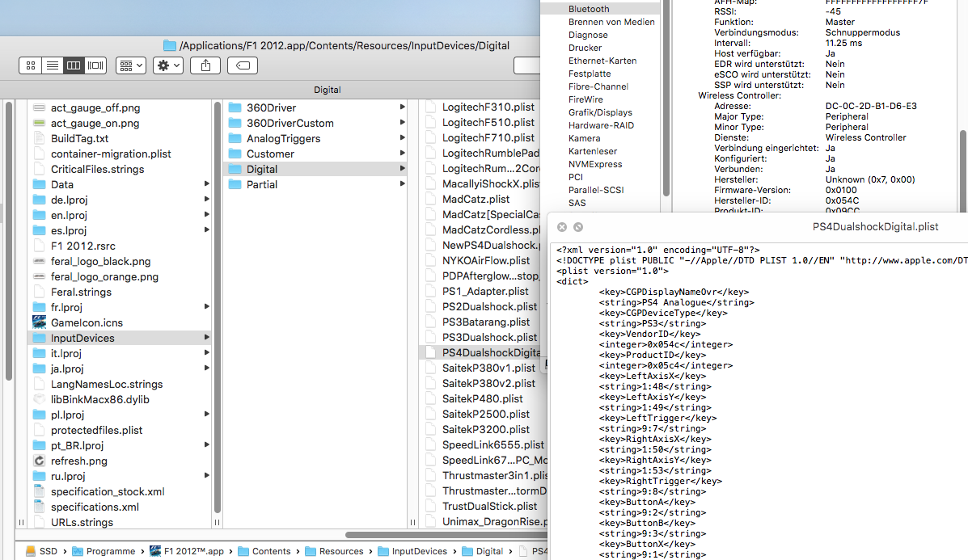Select the GameIcon.icns file icon
The height and width of the screenshot is (560, 968).
[x=40, y=322]
